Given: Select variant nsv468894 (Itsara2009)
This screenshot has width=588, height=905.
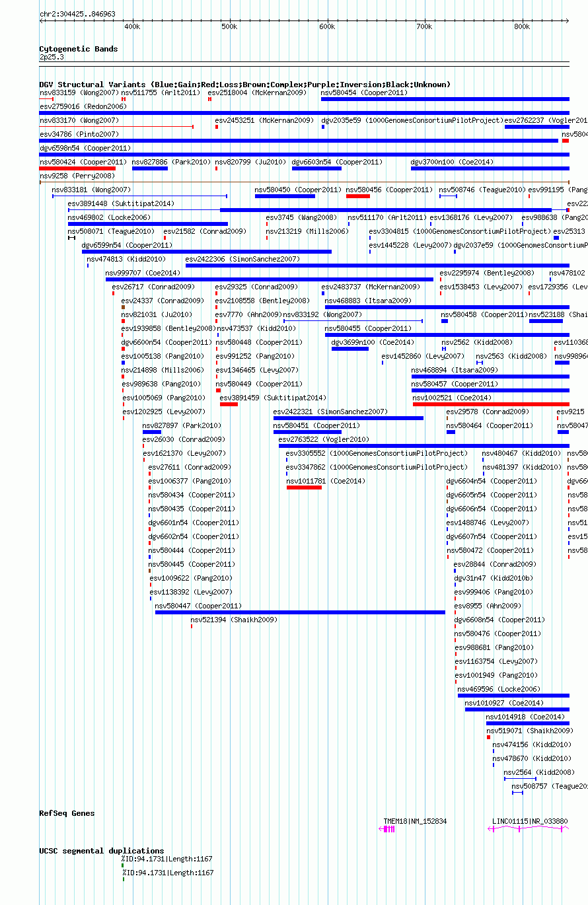Looking at the screenshot, I should point(490,377).
